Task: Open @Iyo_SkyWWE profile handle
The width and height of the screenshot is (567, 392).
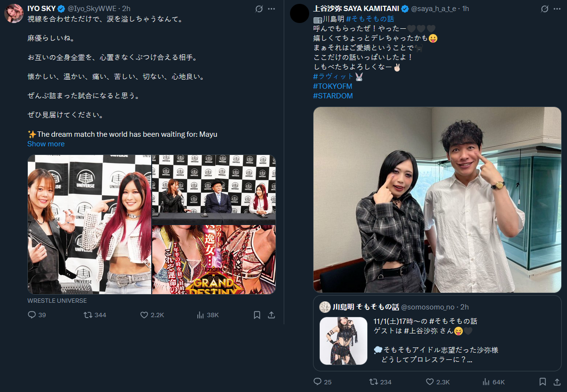Action: [92, 9]
